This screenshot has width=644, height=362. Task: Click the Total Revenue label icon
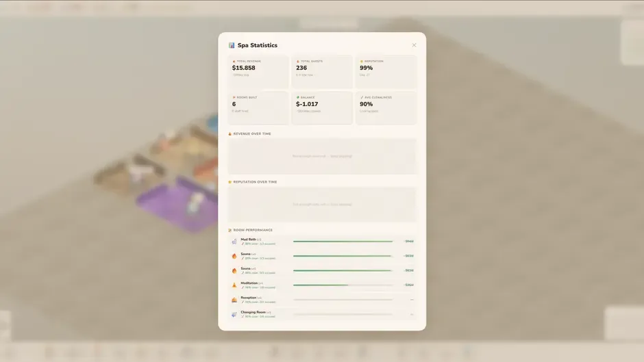coord(234,61)
